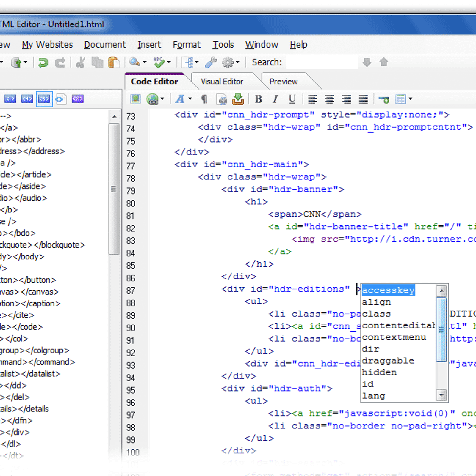Open the Preview tab
Viewport: 476px width, 476px height.
283,82
